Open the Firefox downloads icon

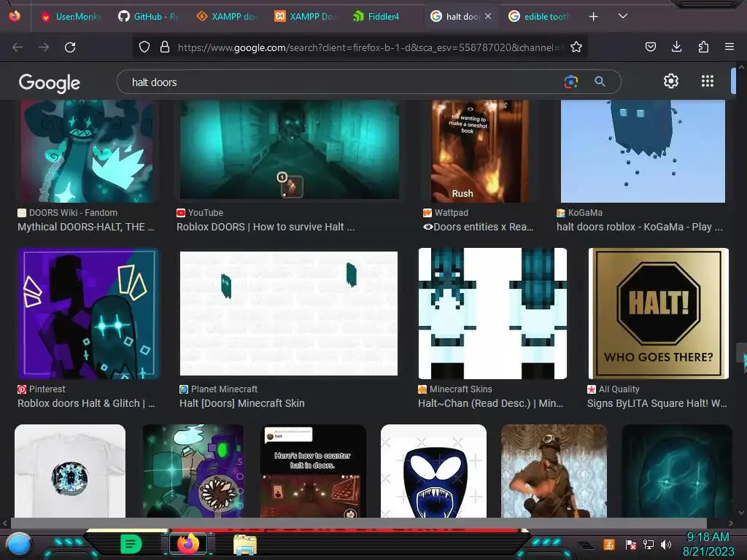click(676, 47)
